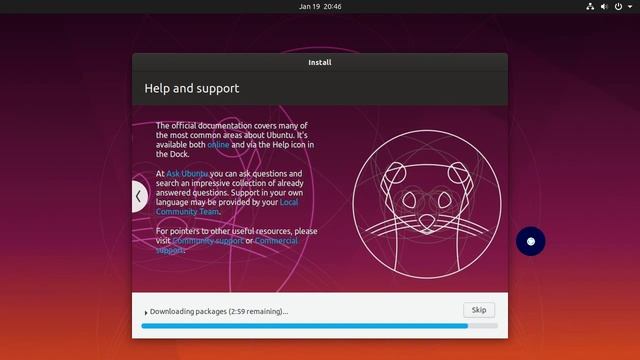Open the 'Community support' link
This screenshot has width=640, height=360.
208,240
